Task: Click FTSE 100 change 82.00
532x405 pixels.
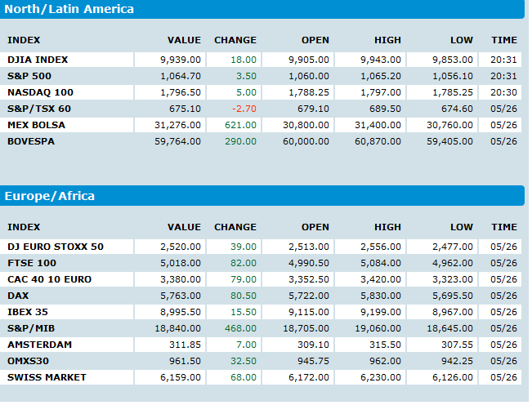Action: 244,263
